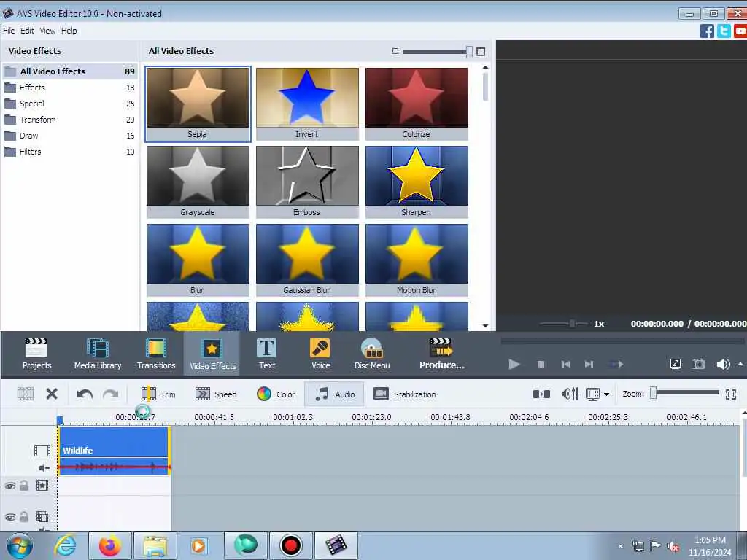Select the Draw folder

tap(69, 136)
